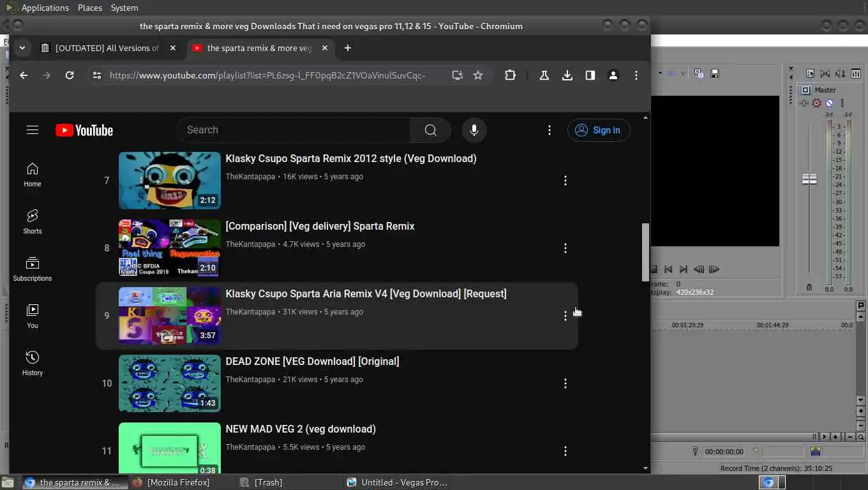The width and height of the screenshot is (868, 490).
Task: Open Chrome Labs flask icon
Action: click(544, 75)
